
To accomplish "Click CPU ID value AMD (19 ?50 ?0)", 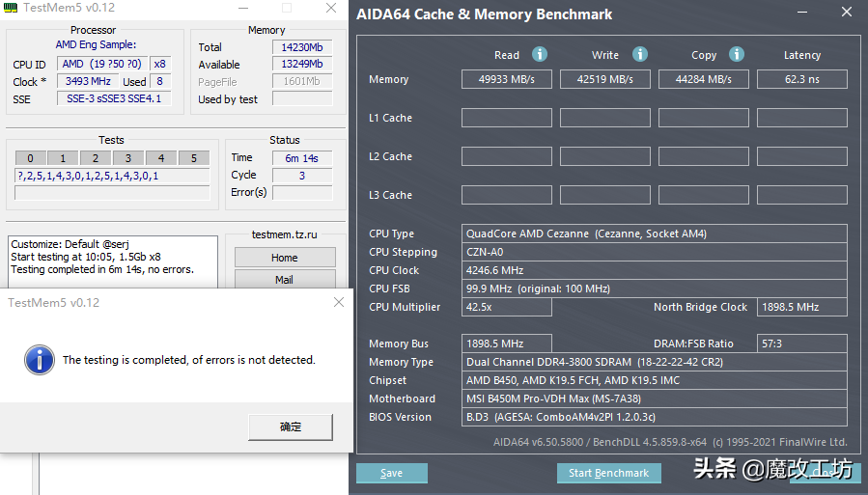I will coord(101,64).
